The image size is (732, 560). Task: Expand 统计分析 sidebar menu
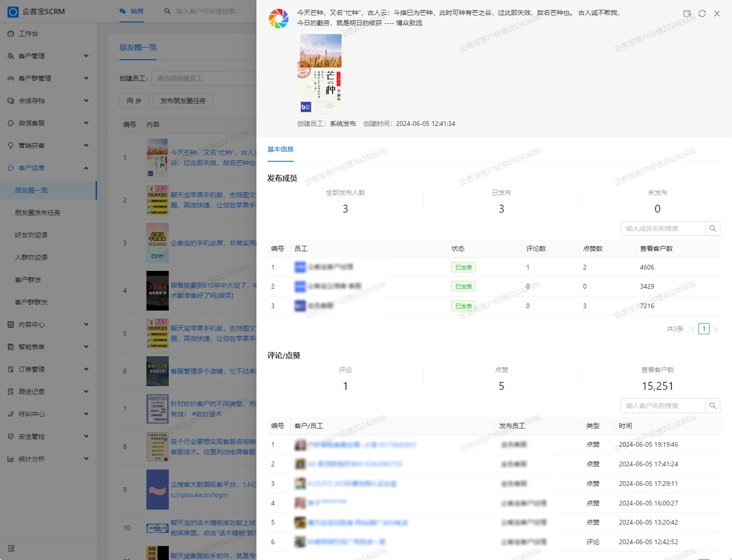(48, 459)
